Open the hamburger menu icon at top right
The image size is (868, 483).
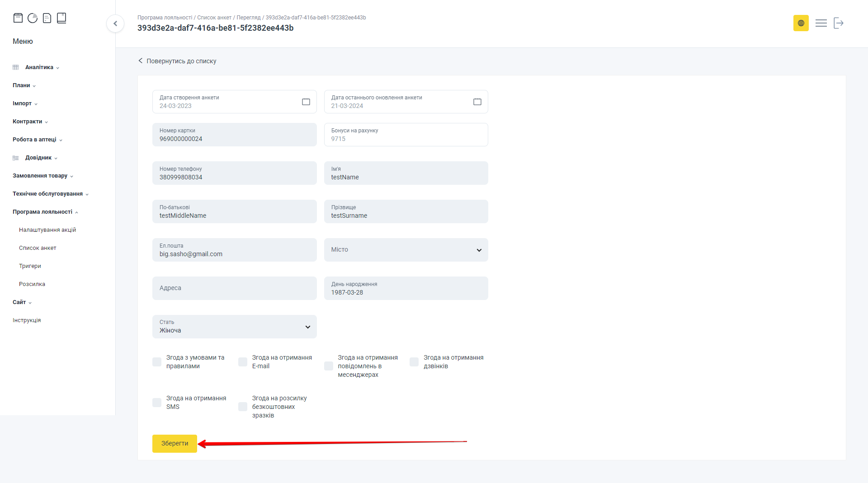(821, 23)
